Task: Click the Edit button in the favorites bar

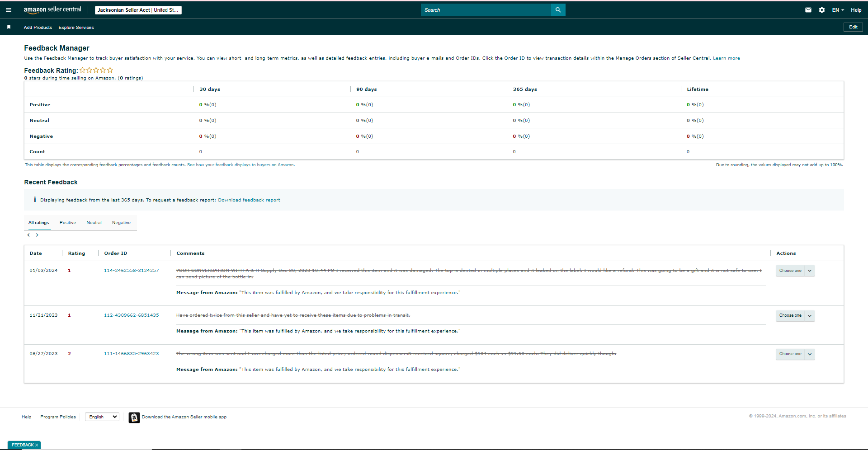Action: 853,27
